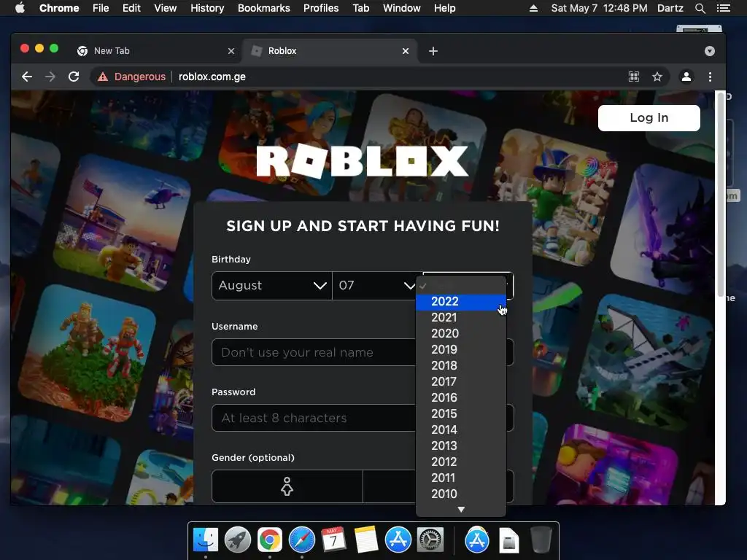The height and width of the screenshot is (560, 747).
Task: Open the History menu
Action: pos(207,8)
